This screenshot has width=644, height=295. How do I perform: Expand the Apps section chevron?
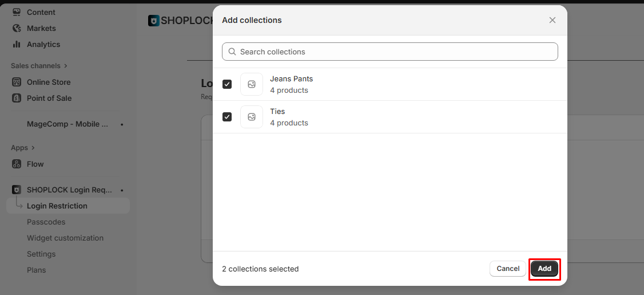point(33,148)
